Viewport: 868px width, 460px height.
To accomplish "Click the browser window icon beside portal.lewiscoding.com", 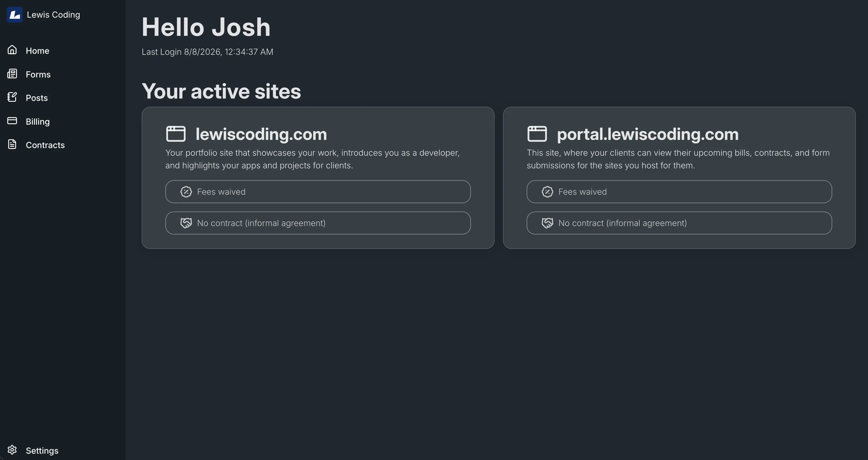I will pyautogui.click(x=537, y=134).
